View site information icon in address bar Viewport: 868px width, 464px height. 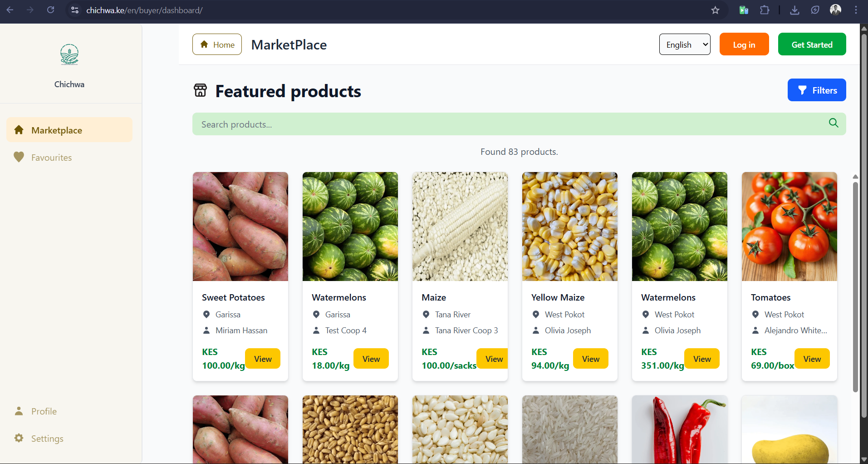click(75, 10)
